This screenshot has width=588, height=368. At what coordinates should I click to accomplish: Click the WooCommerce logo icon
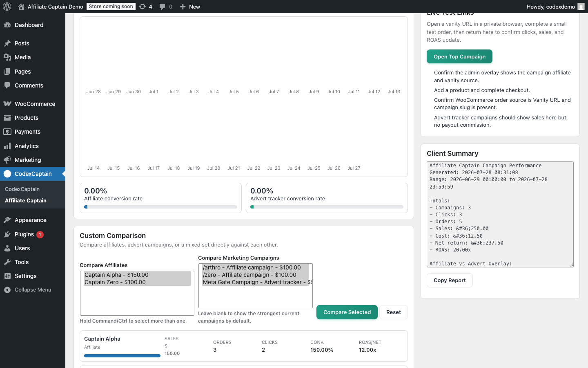[7, 104]
